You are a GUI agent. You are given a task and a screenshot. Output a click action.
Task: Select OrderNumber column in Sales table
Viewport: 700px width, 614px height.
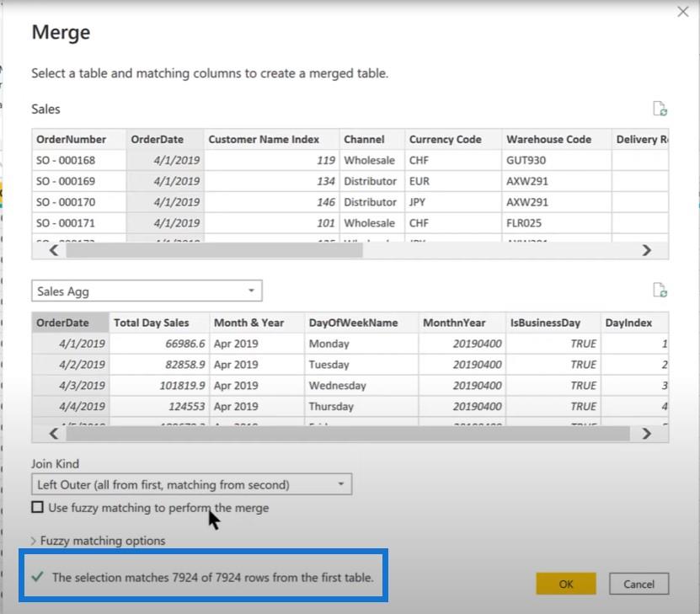click(79, 139)
